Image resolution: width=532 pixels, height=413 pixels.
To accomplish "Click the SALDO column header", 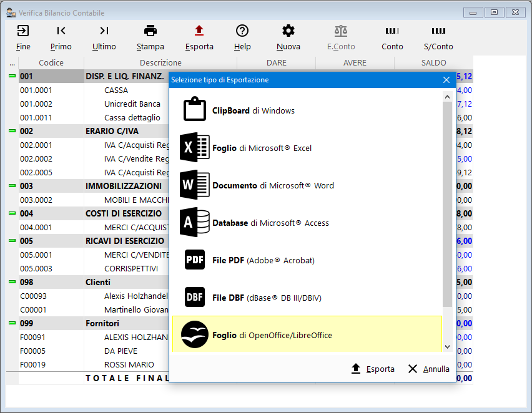I will coord(433,63).
